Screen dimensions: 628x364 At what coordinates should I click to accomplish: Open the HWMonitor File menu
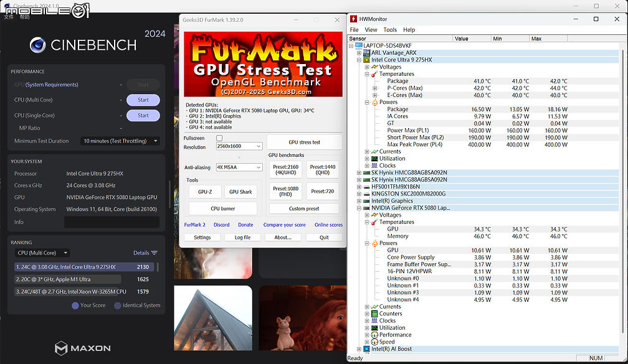tap(354, 30)
